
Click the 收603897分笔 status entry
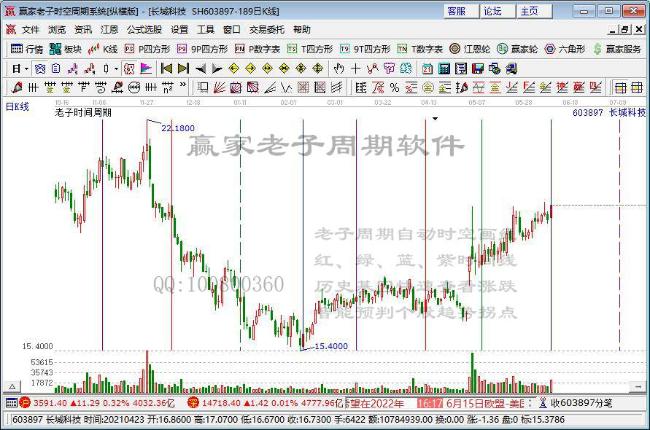click(581, 403)
